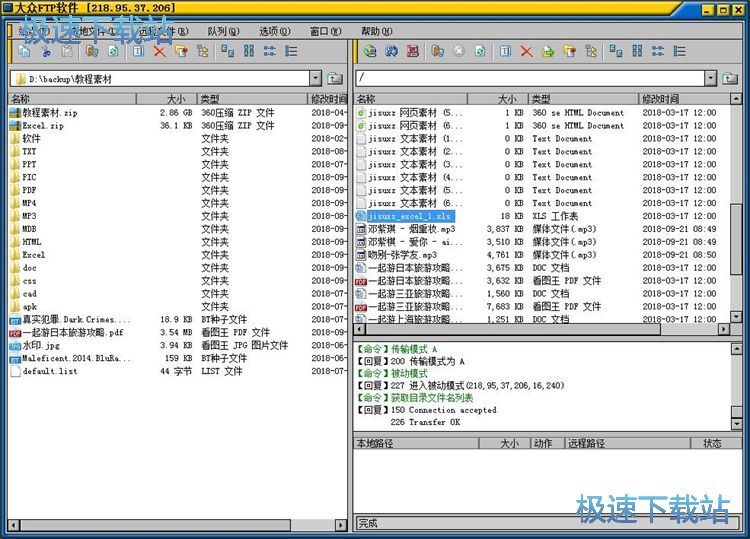The width and height of the screenshot is (750, 539).
Task: Create a new remote folder
Action: pos(570,51)
